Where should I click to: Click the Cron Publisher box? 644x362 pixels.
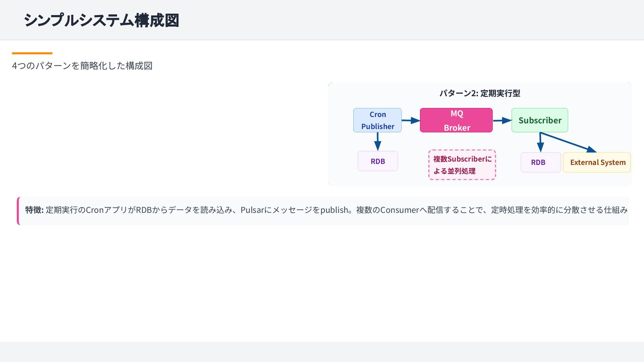[x=377, y=120]
